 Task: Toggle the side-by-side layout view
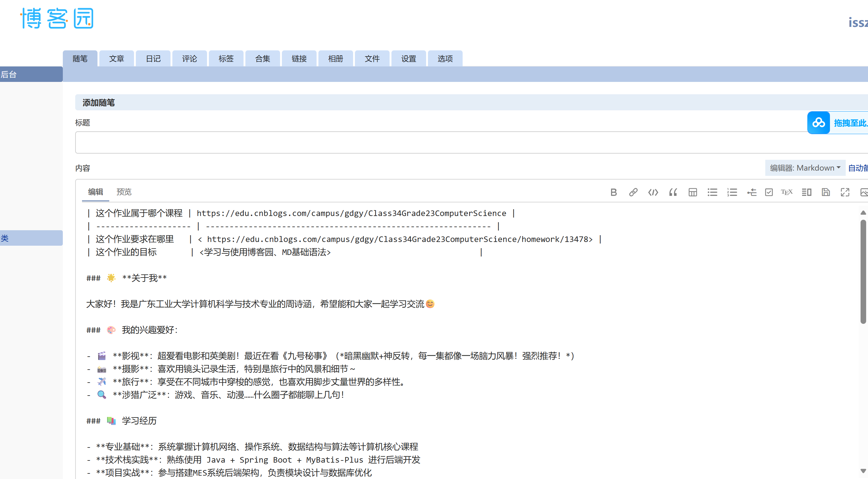point(806,192)
